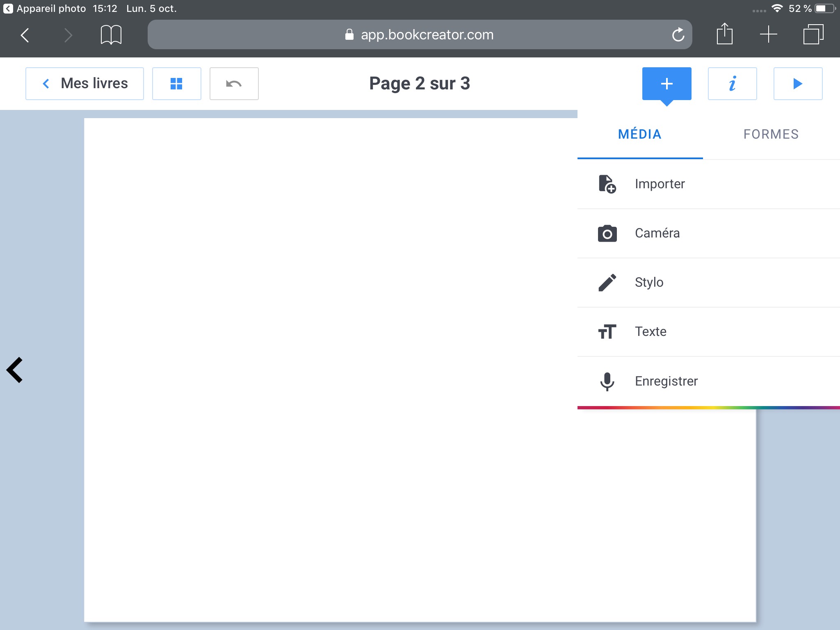This screenshot has width=840, height=630.
Task: Reload the page in Safari
Action: click(x=678, y=35)
